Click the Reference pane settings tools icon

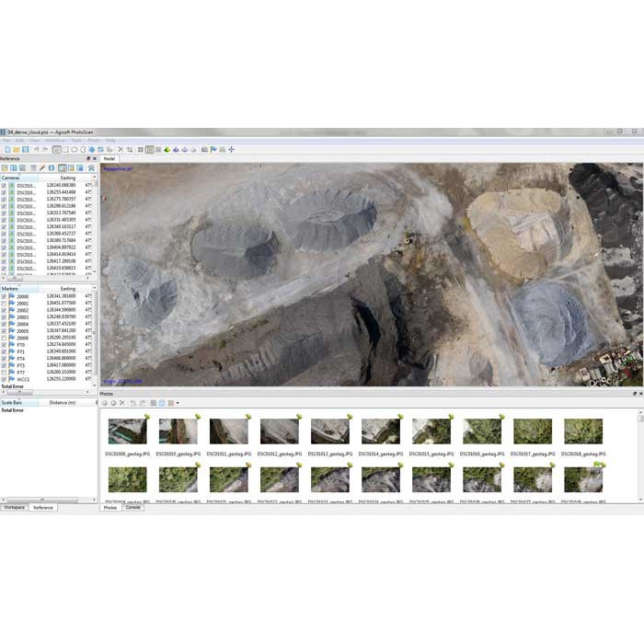tap(91, 168)
